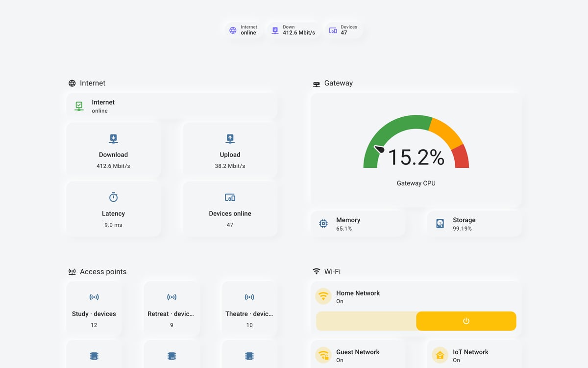Click the green check-network icon on Internet online card

[x=79, y=106]
